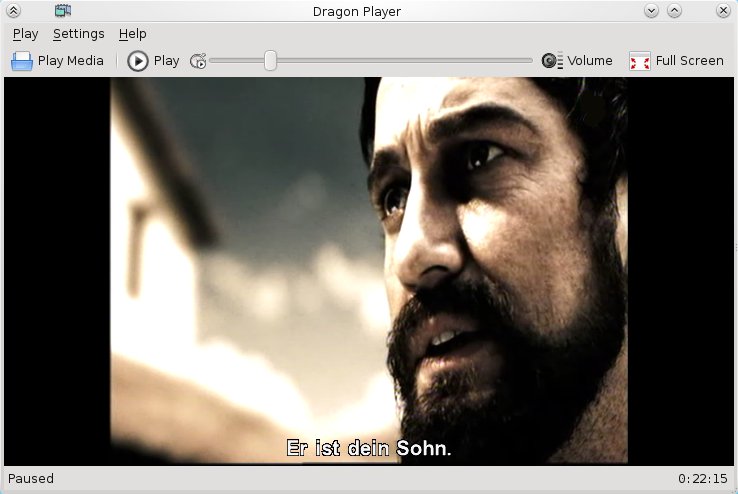Resume playback with the Play button

153,61
